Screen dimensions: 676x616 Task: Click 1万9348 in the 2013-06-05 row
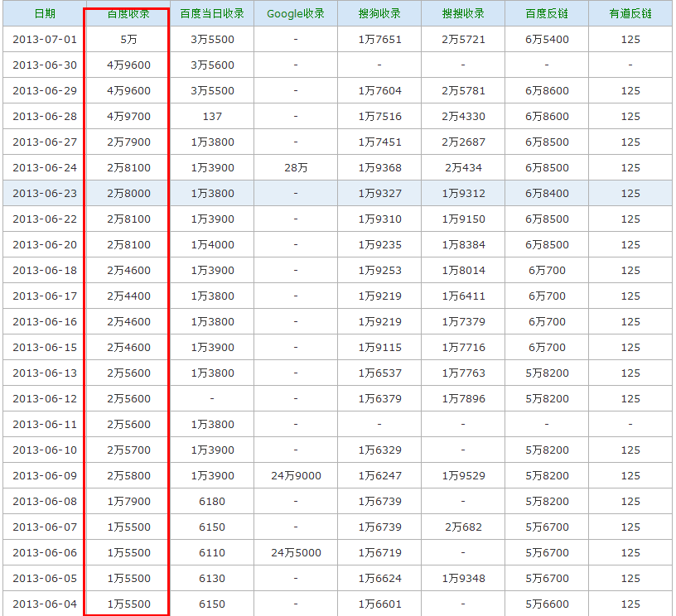coord(463,578)
